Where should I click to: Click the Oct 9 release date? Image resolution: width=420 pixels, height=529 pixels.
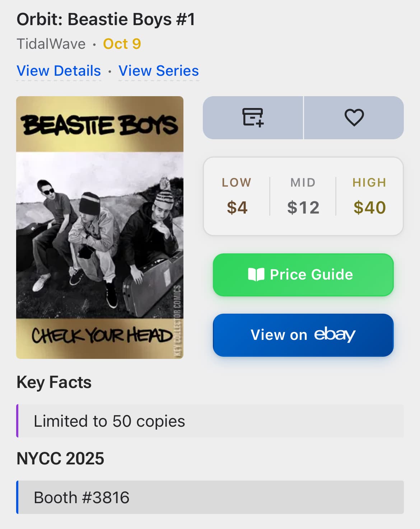click(122, 44)
